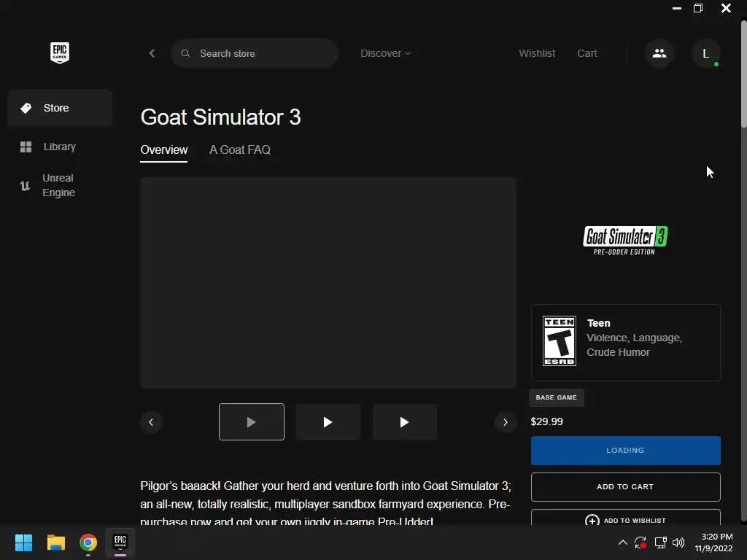Viewport: 747px width, 560px height.
Task: Open the network tray icon
Action: click(660, 542)
